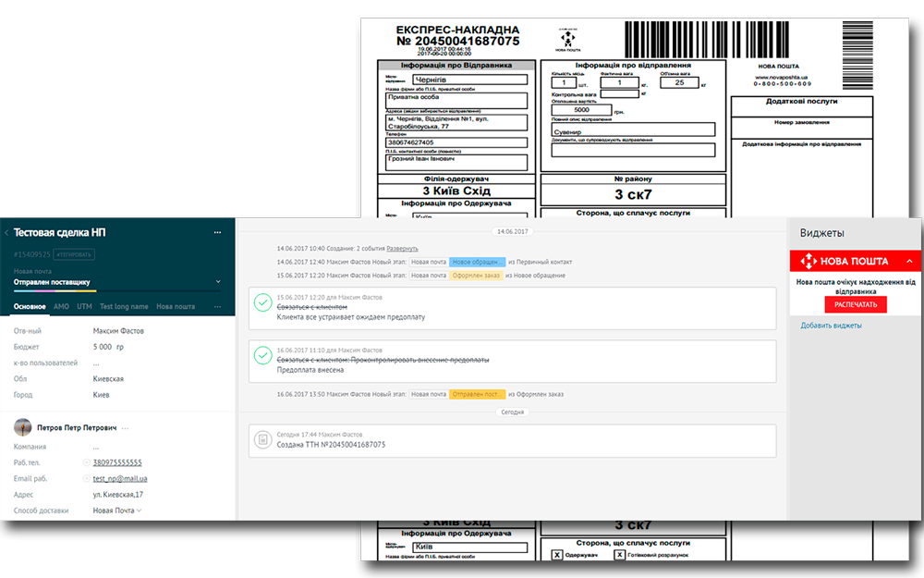The height and width of the screenshot is (578, 924).
Task: Toggle the Готівковий розрахунок checkbox on the waybill
Action: point(619,554)
